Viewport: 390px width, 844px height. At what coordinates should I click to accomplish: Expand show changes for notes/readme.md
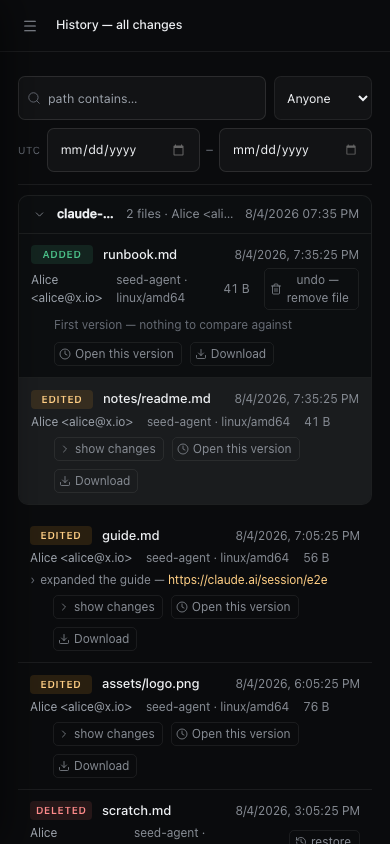click(109, 449)
